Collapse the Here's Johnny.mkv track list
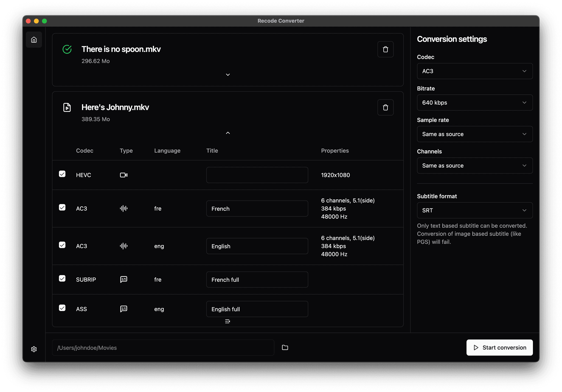 coord(227,133)
